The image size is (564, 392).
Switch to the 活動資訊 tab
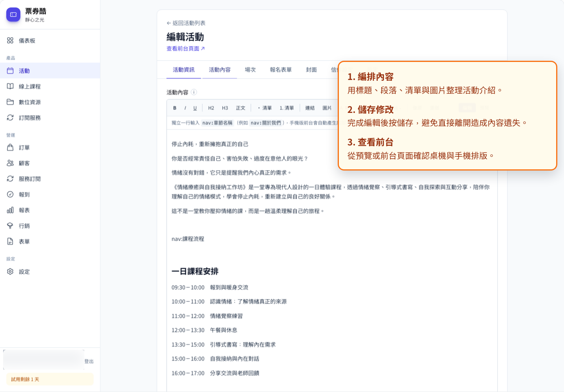184,70
